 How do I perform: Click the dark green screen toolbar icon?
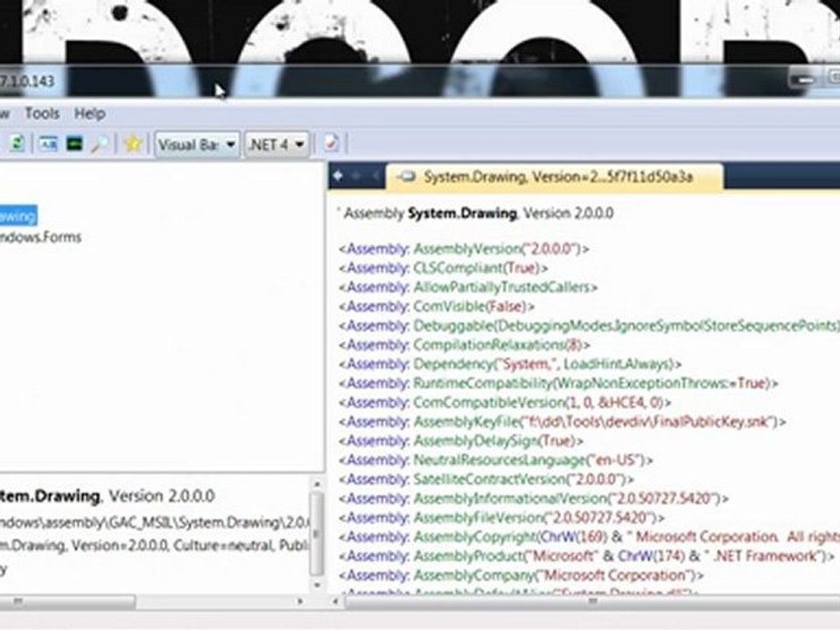74,143
